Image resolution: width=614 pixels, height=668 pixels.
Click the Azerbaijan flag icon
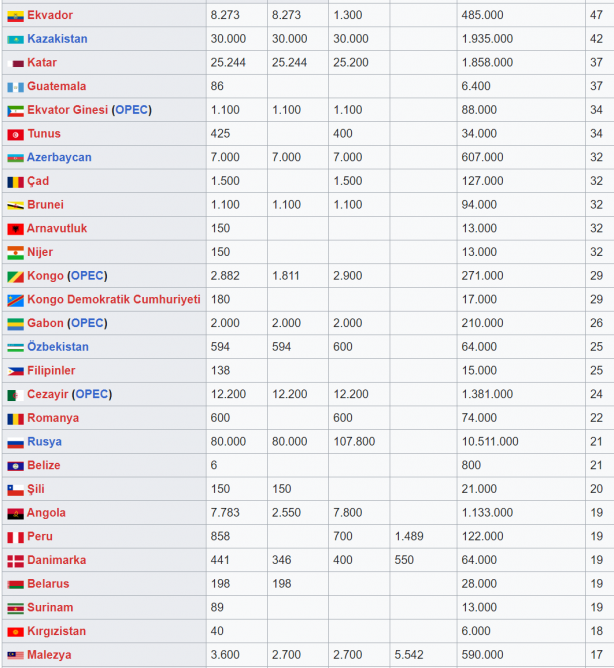point(15,158)
